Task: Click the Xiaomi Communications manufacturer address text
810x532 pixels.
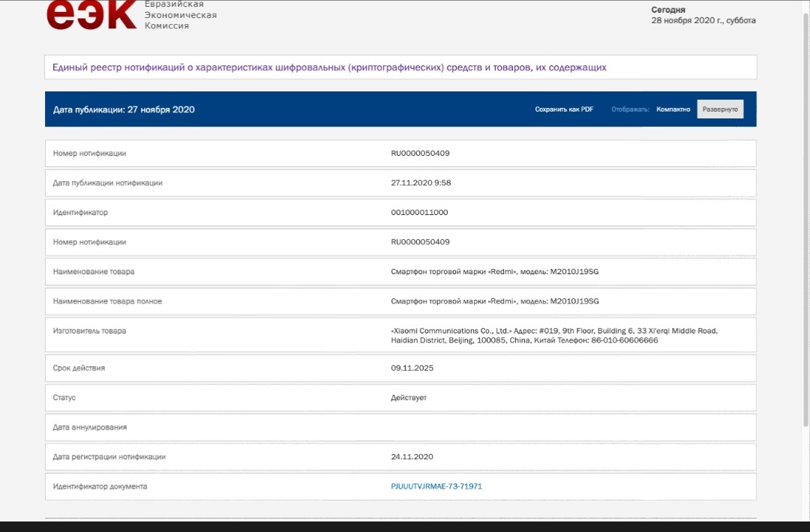Action: tap(553, 336)
